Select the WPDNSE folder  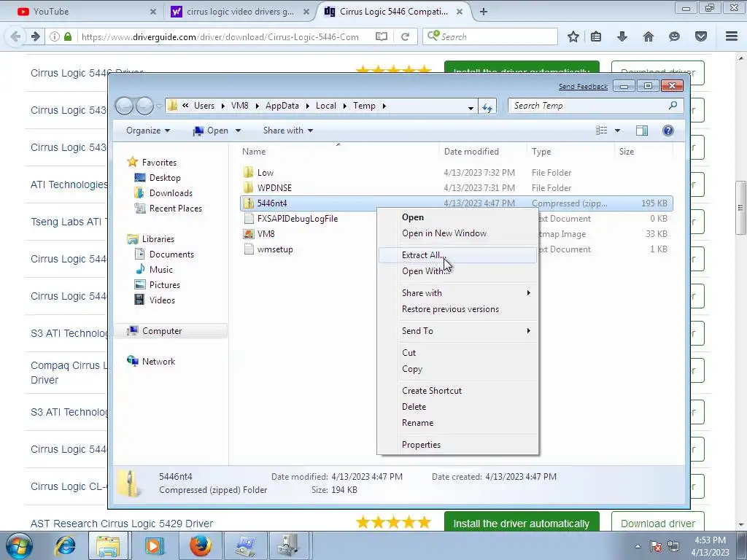click(x=274, y=188)
